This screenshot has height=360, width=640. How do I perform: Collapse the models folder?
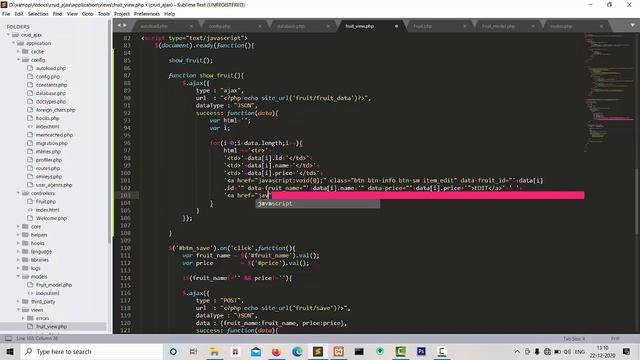18,276
